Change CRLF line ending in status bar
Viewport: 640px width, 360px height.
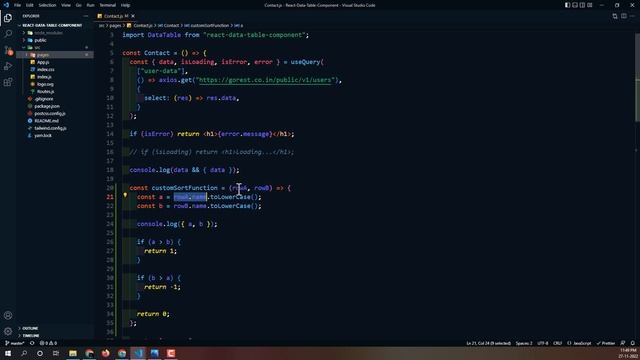pyautogui.click(x=558, y=343)
